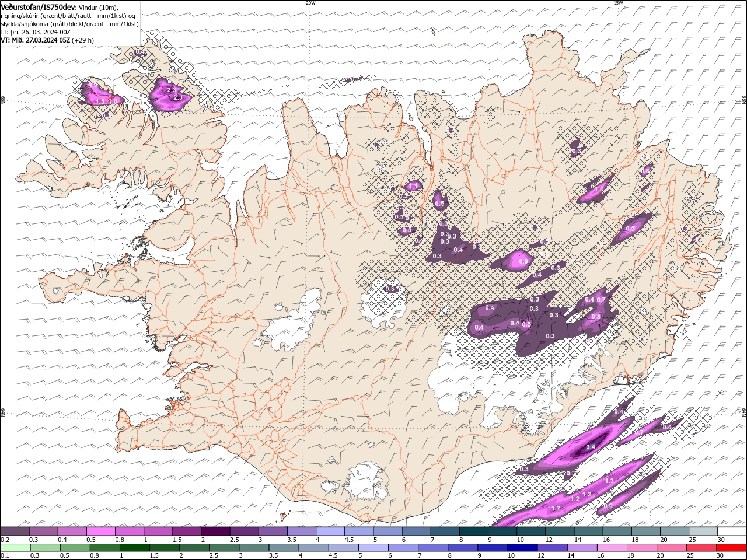This screenshot has width=747, height=560.
Task: Pick the snow legend swatch between 8 and 9
Action: coord(473,531)
